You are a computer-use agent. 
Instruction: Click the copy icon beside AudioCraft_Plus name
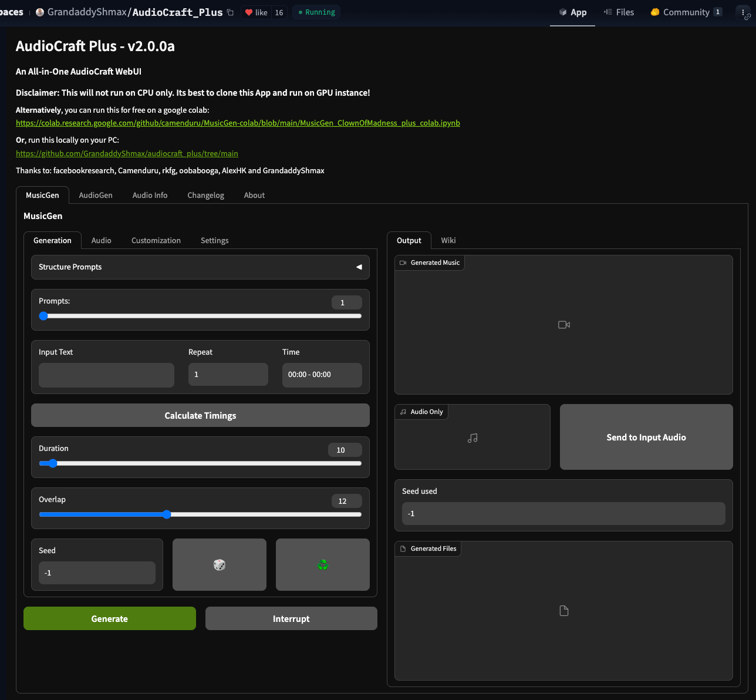coord(230,12)
